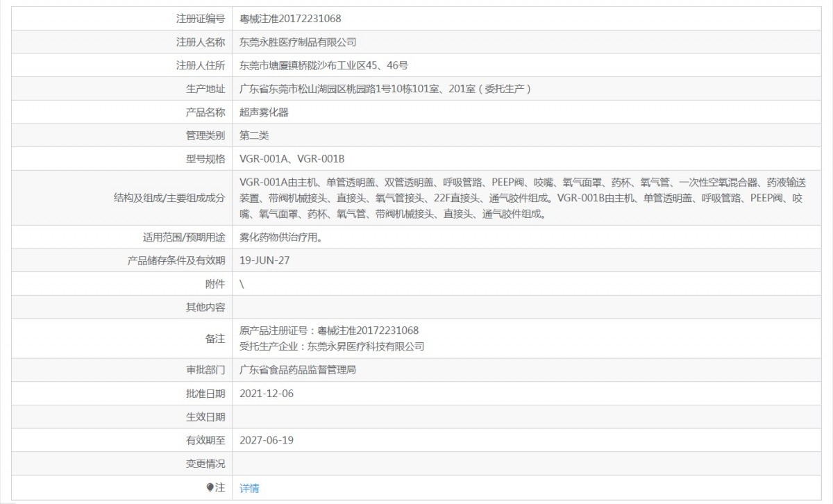Click the 生效日期 row label
This screenshot has height=504, width=833.
(x=205, y=417)
